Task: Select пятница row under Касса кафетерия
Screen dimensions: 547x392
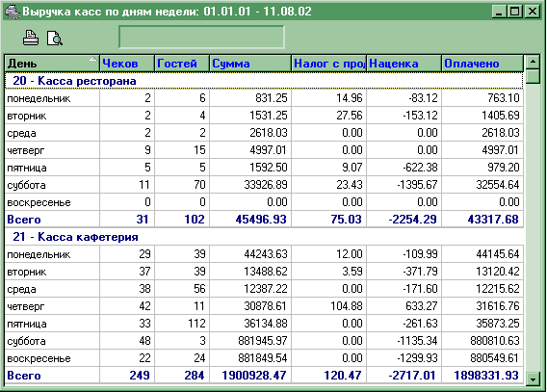Action: coord(264,324)
